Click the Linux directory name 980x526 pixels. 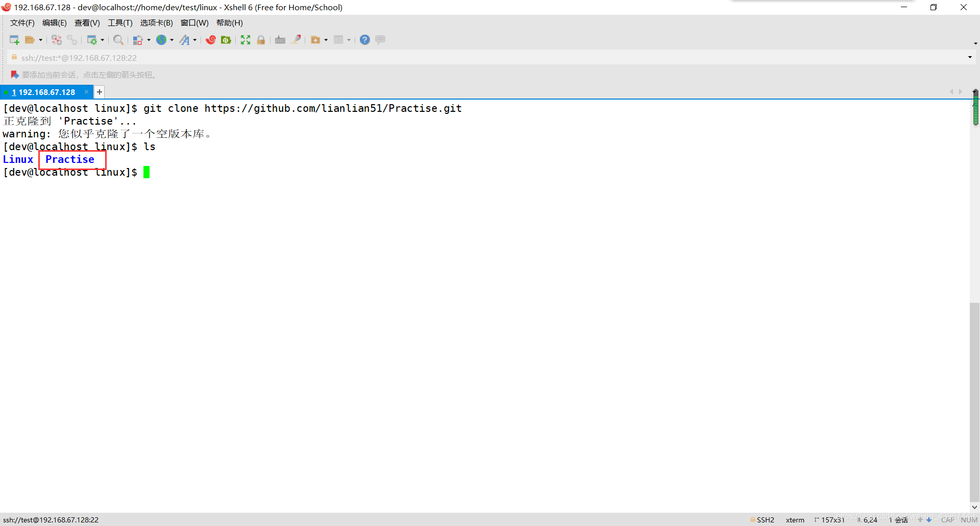click(18, 159)
